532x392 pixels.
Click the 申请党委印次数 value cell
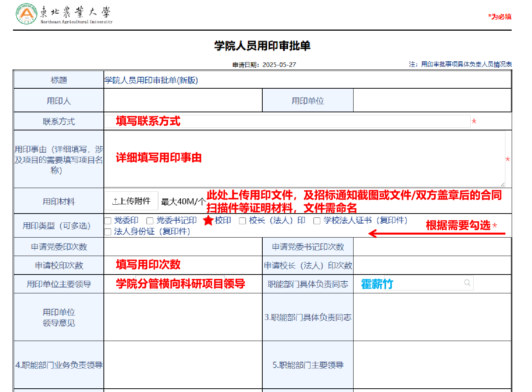(183, 247)
